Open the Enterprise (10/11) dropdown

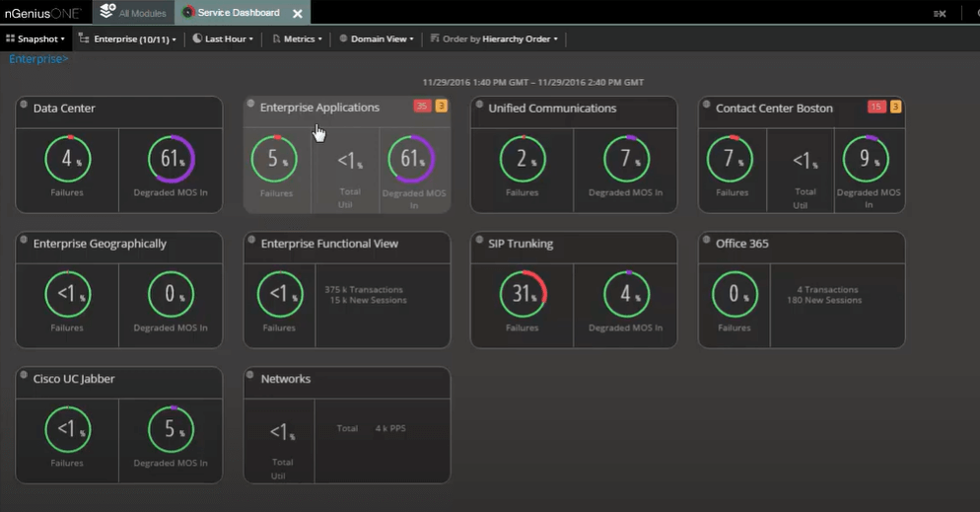pyautogui.click(x=127, y=38)
